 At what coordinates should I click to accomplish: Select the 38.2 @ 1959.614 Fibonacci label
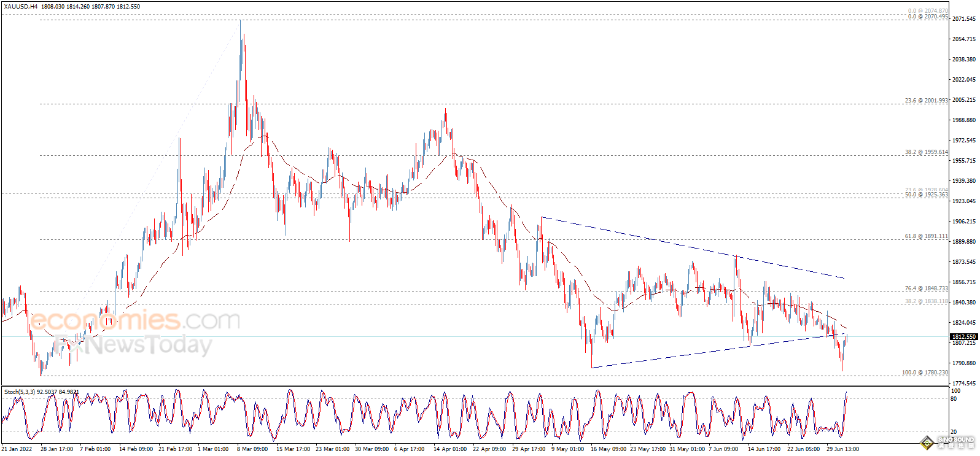(x=926, y=152)
